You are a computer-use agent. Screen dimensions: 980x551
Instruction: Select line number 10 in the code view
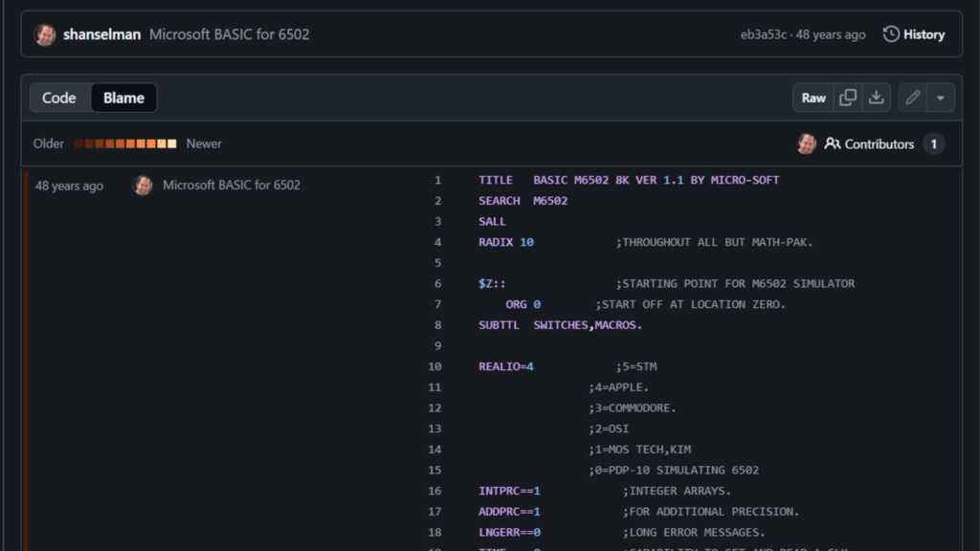click(x=434, y=365)
